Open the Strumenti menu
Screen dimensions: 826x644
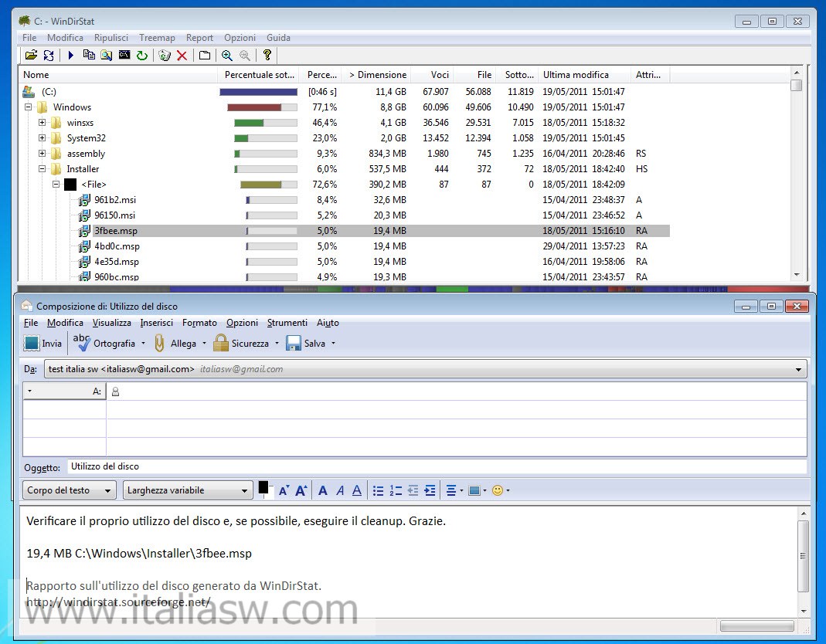click(x=287, y=323)
